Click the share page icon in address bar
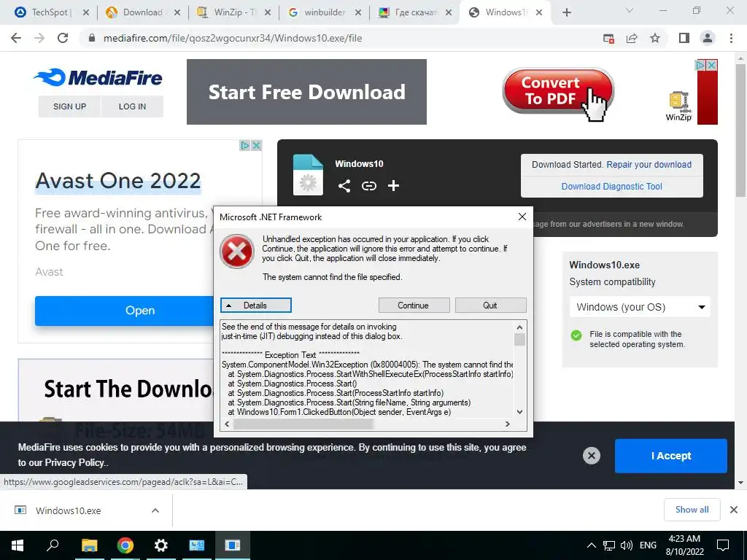 point(632,38)
